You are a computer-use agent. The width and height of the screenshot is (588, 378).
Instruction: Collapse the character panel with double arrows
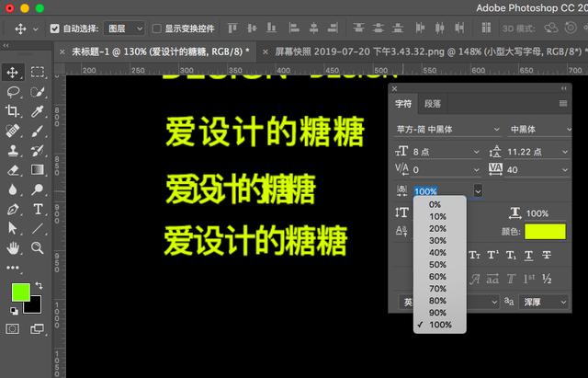[x=564, y=88]
